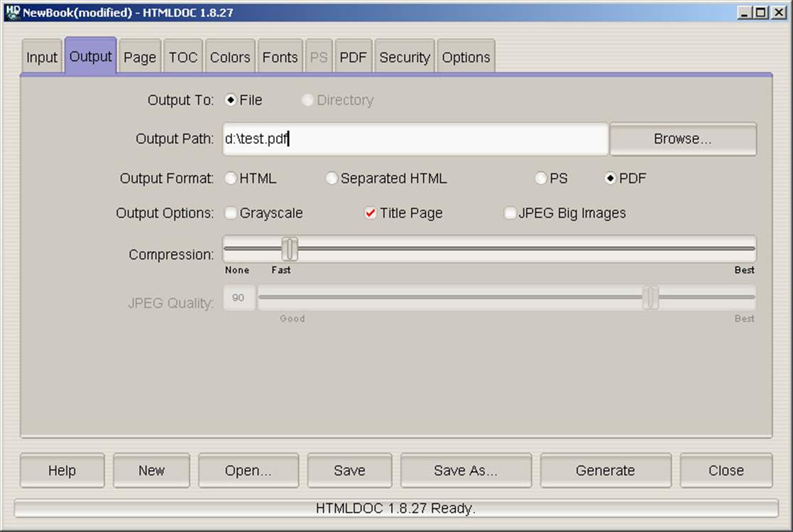793x532 pixels.
Task: Click the 'Compression:' label
Action: (171, 255)
